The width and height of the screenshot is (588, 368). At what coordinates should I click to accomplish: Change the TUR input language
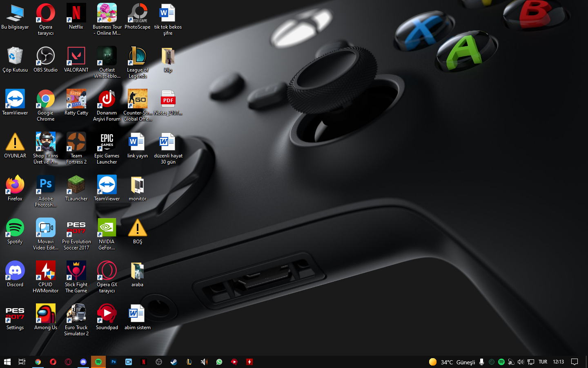[x=543, y=362]
